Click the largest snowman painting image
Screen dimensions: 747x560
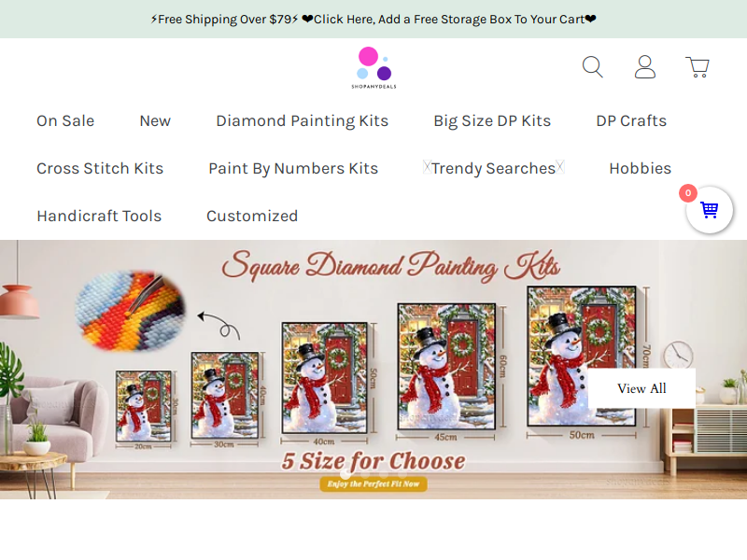coord(581,357)
